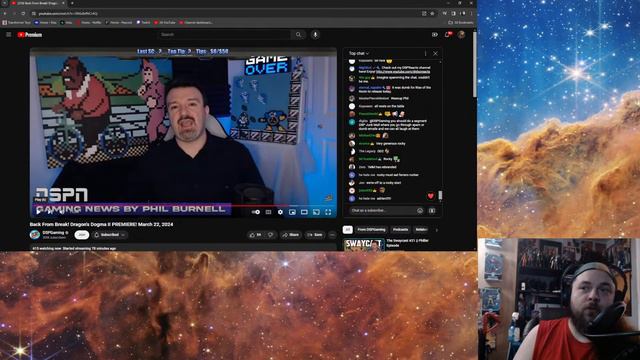Screen dimensions: 640x360
Task: Go to the YouTube Premium home logo
Action: tap(30, 35)
